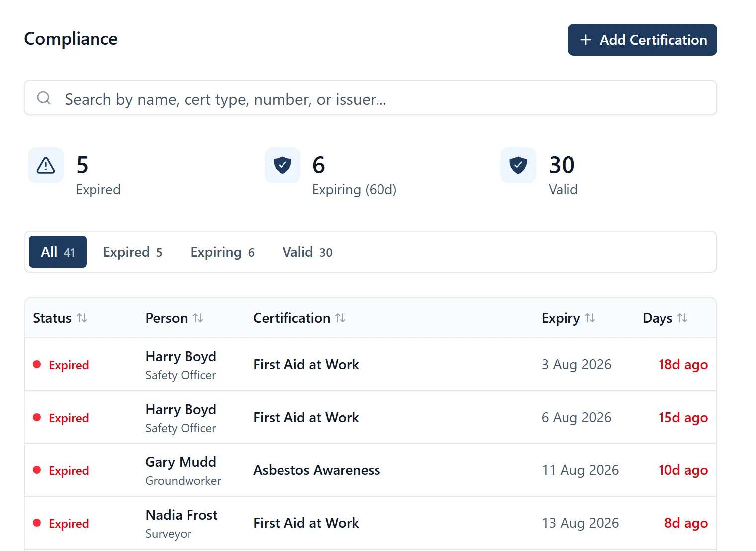The height and width of the screenshot is (551, 756).
Task: Click red status dot for 15d ago row
Action: [x=37, y=417]
